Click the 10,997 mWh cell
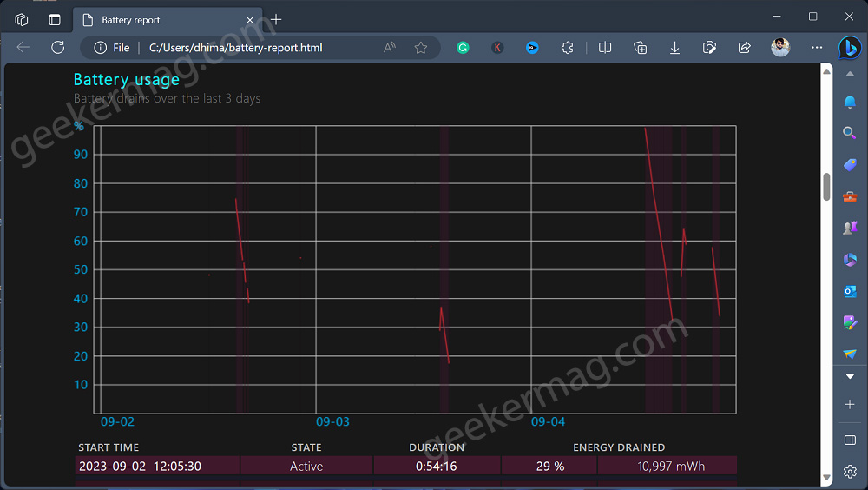 667,467
